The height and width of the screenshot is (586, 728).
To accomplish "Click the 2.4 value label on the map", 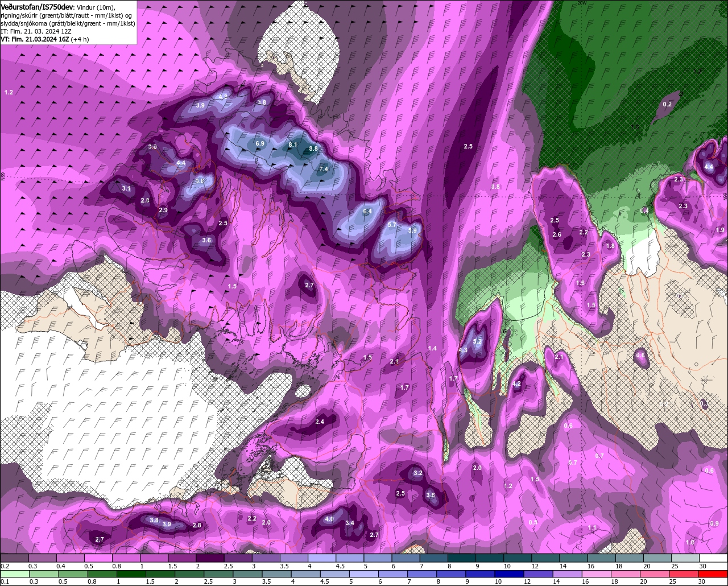I will [x=320, y=422].
